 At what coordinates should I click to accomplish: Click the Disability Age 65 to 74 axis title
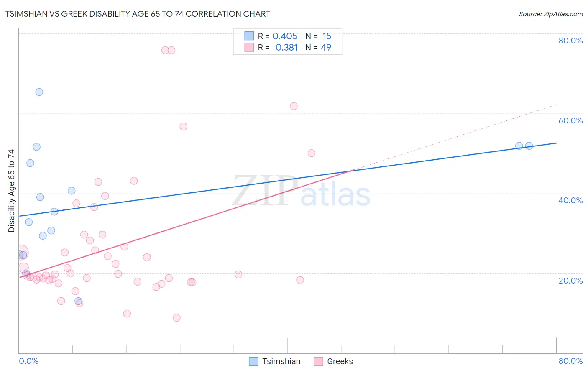(x=11, y=191)
